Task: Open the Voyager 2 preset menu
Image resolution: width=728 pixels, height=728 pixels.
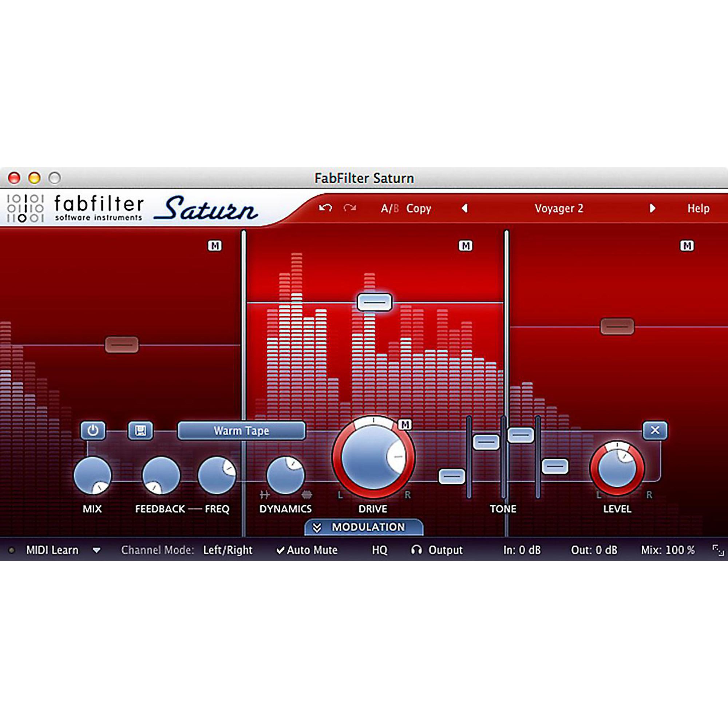Action: tap(558, 208)
